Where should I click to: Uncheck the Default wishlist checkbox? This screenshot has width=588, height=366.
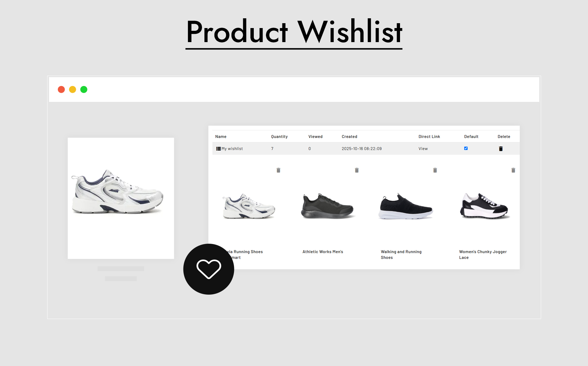click(466, 148)
